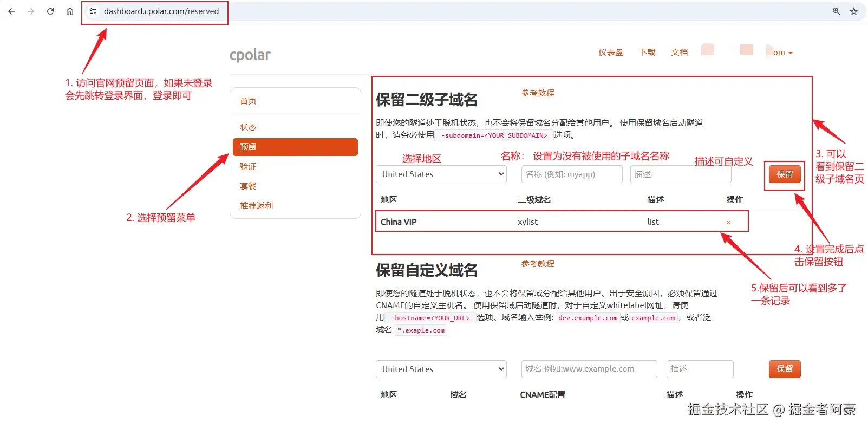Image resolution: width=868 pixels, height=429 pixels.
Task: Delete the xylist reserved subdomain
Action: click(x=729, y=222)
